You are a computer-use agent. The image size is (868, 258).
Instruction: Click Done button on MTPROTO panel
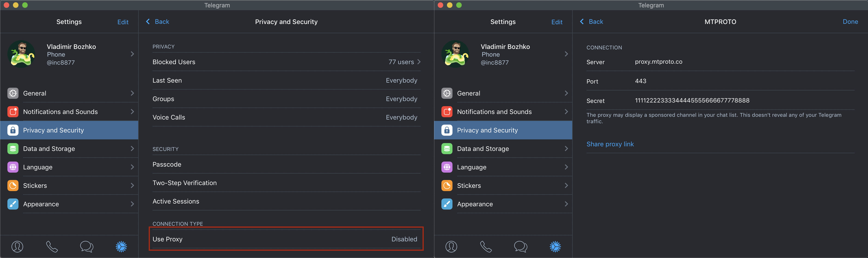(x=850, y=21)
